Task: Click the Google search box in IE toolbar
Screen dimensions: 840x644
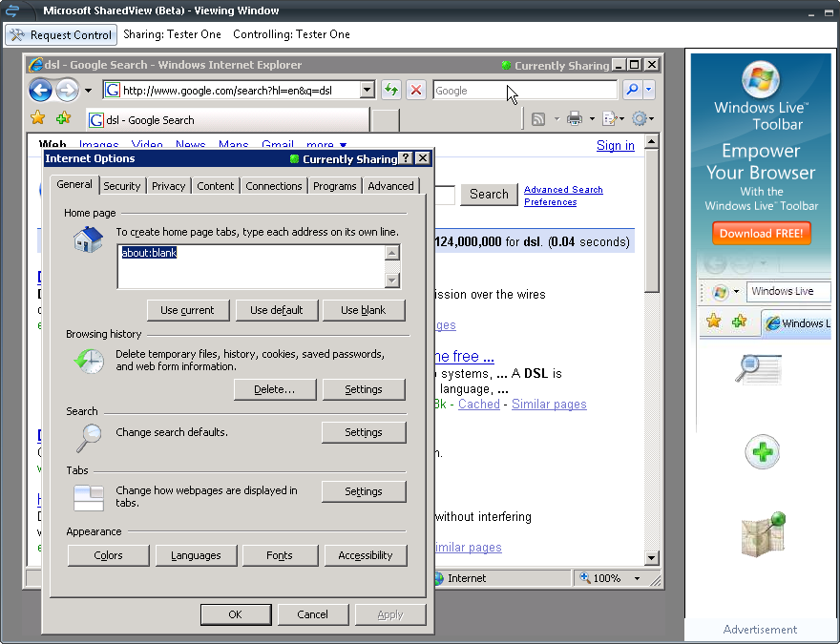Action: point(525,90)
